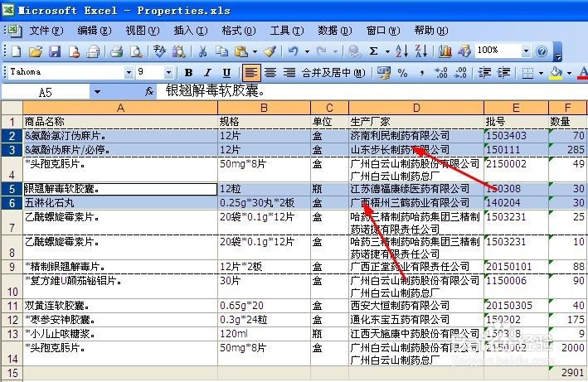Click the Increase Decimal icon
Viewport: 588px width, 382px height.
tap(441, 73)
